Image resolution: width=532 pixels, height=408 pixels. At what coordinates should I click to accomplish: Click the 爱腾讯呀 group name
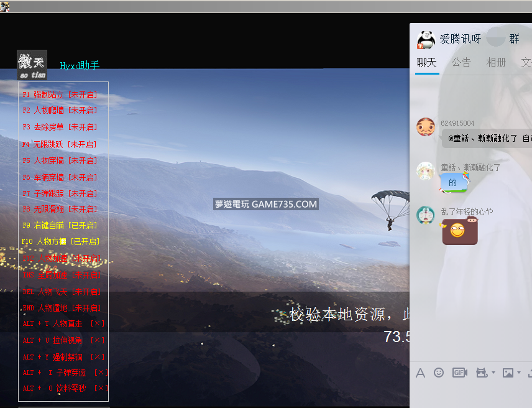pos(461,39)
